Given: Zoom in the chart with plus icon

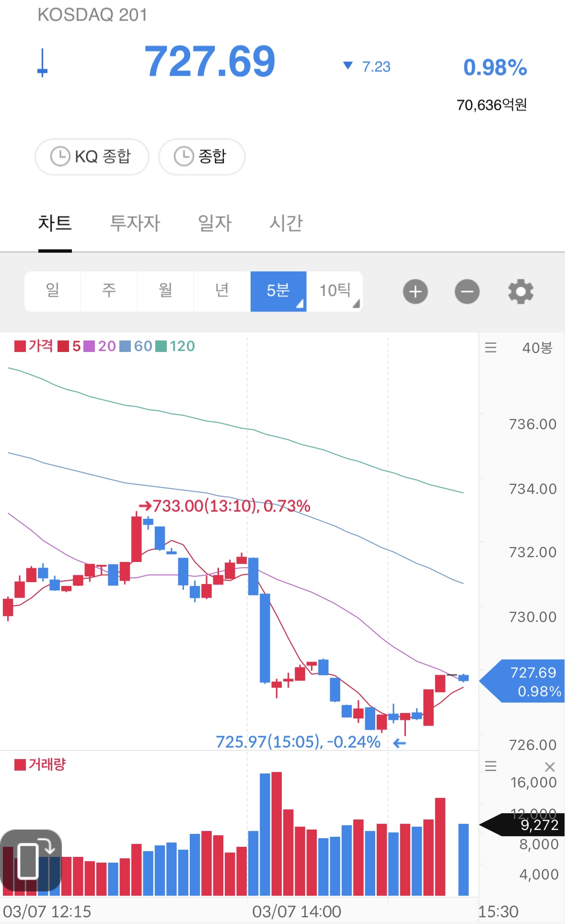Looking at the screenshot, I should click(x=415, y=292).
